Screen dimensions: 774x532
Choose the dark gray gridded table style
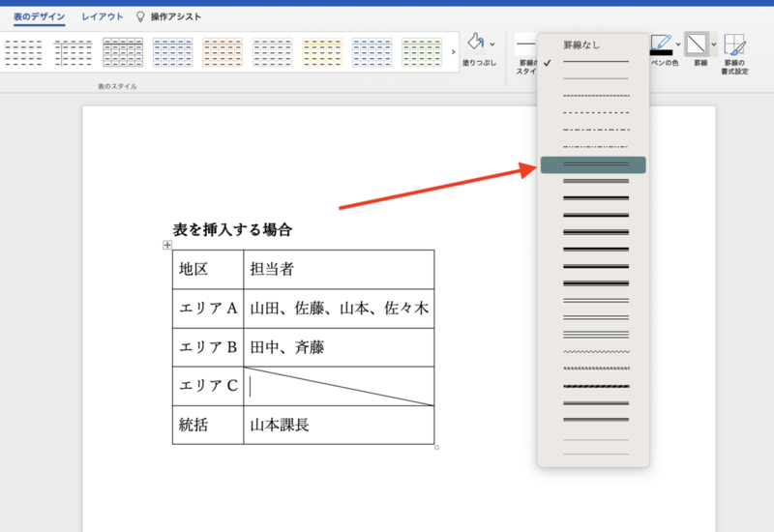(x=123, y=52)
